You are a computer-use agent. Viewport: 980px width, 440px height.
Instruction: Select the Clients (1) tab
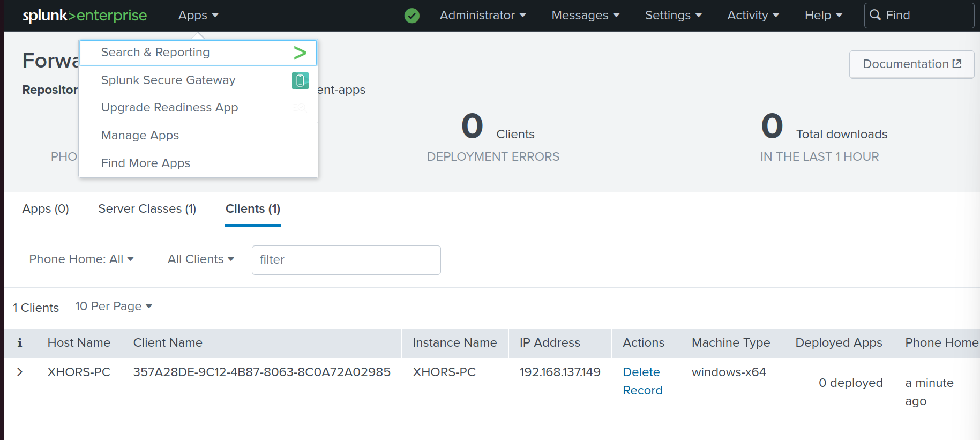(x=253, y=209)
